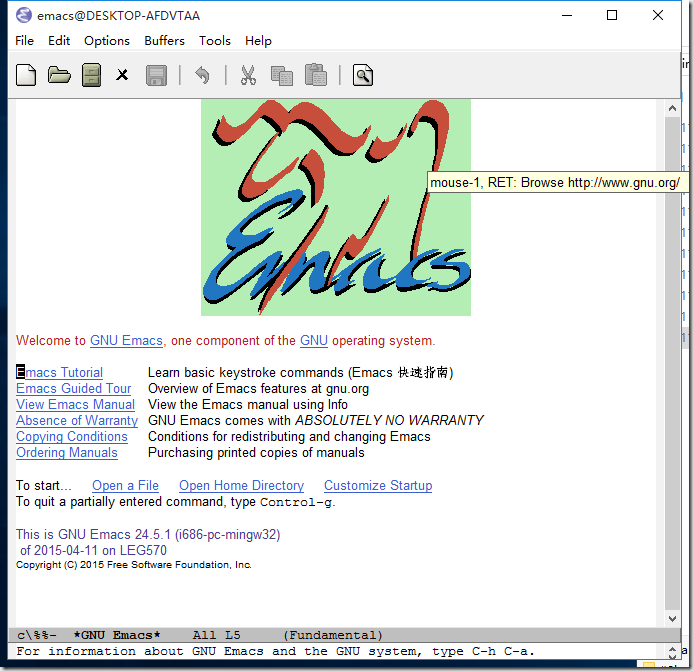Click the echo area message about C-h C-a
693x671 pixels.
[x=275, y=652]
